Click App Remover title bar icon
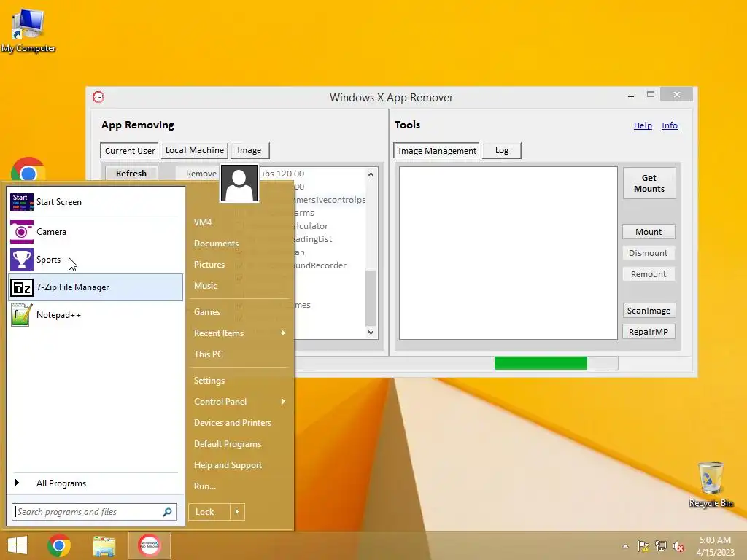The width and height of the screenshot is (747, 560). [98, 97]
